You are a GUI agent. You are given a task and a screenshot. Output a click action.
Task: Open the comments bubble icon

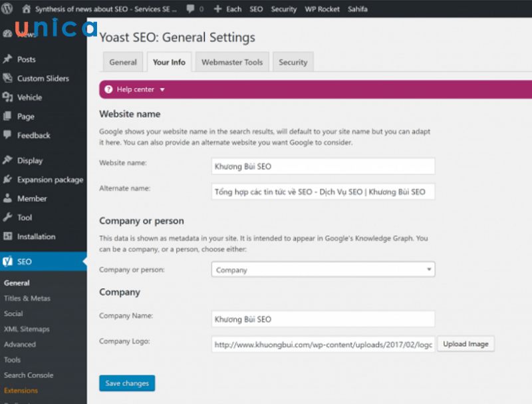coord(191,9)
